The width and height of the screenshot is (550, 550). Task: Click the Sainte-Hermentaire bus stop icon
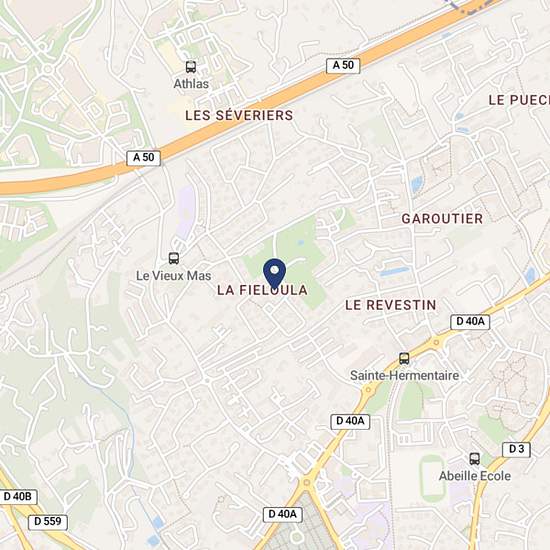point(404,358)
